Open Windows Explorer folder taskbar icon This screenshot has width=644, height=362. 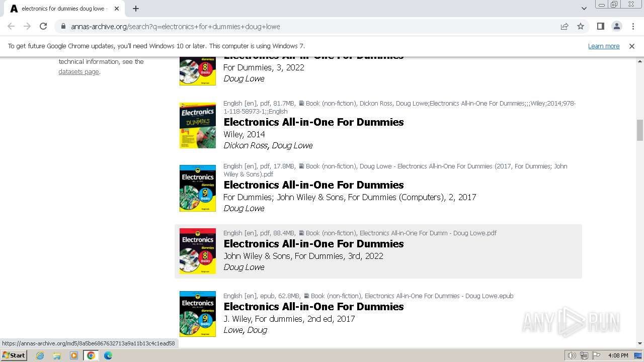click(57, 355)
